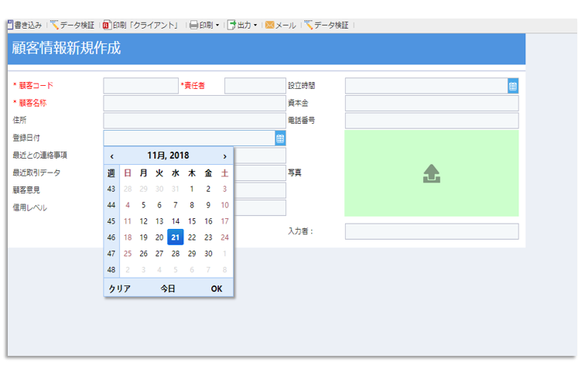
Task: Select November 27 in calendar
Action: [159, 254]
